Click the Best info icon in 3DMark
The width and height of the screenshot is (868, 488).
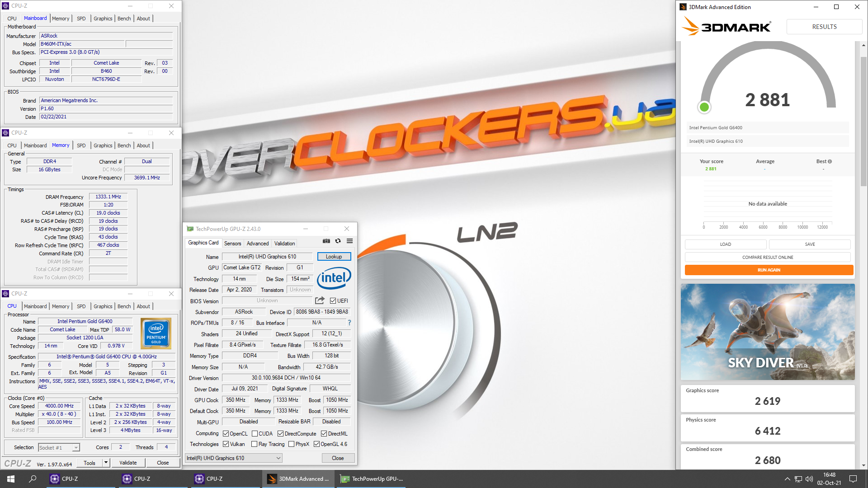pyautogui.click(x=830, y=161)
